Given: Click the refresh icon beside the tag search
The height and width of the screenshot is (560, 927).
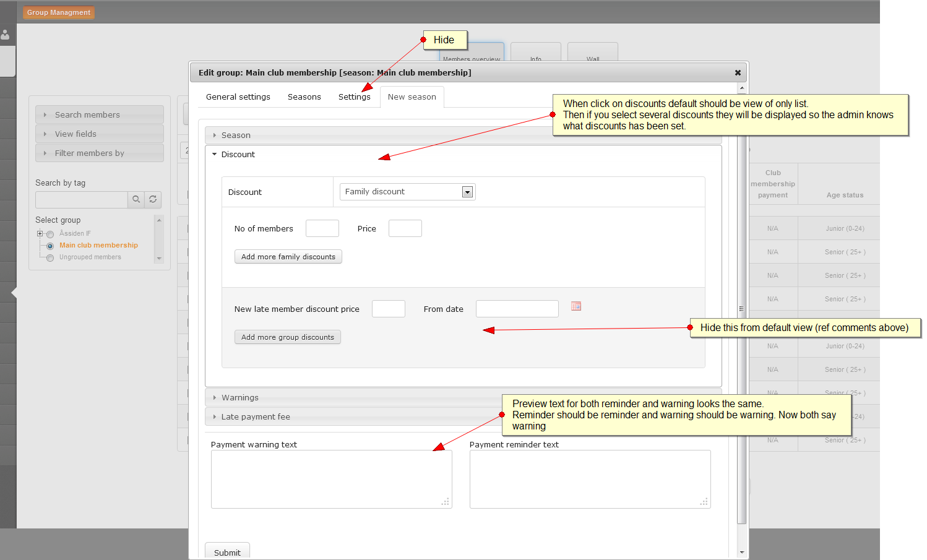Looking at the screenshot, I should pos(153,199).
